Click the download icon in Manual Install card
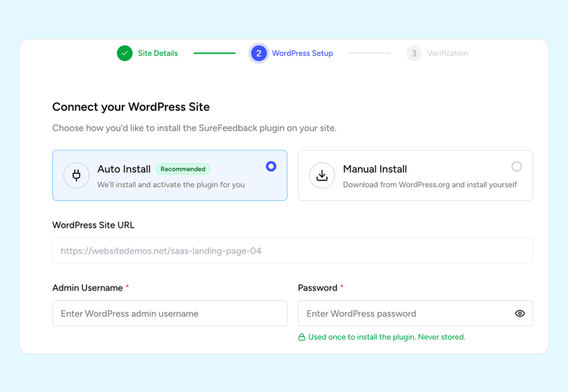This screenshot has width=568, height=392. 322,175
